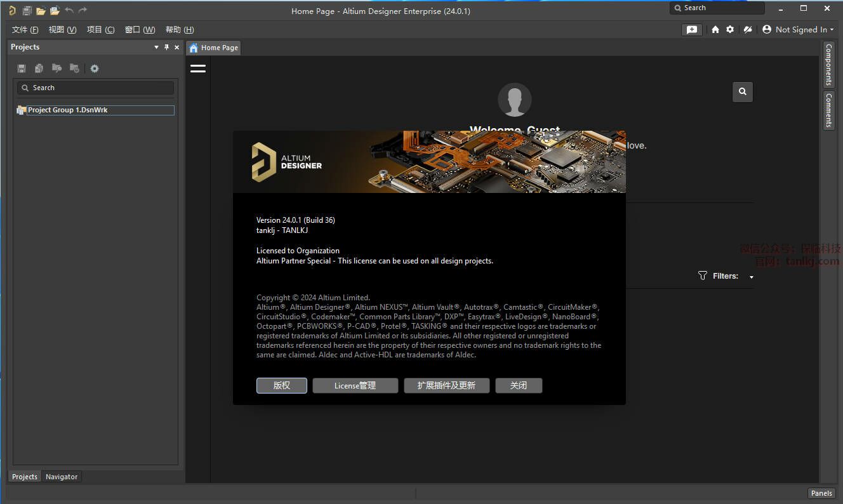Screen dimensions: 843x504
Task: Click the 版权 button in the About dialog
Action: (282, 385)
